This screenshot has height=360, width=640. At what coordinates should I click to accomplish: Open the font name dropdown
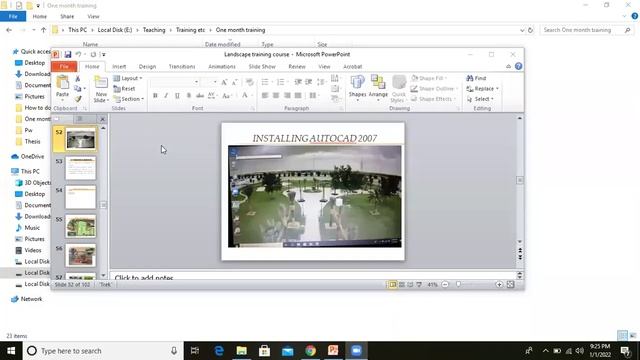click(x=196, y=82)
